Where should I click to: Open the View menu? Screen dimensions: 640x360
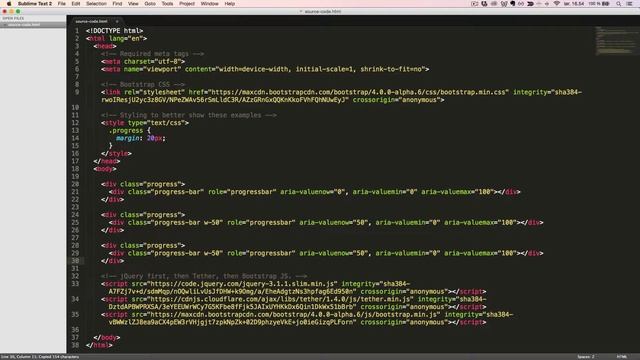[133, 4]
